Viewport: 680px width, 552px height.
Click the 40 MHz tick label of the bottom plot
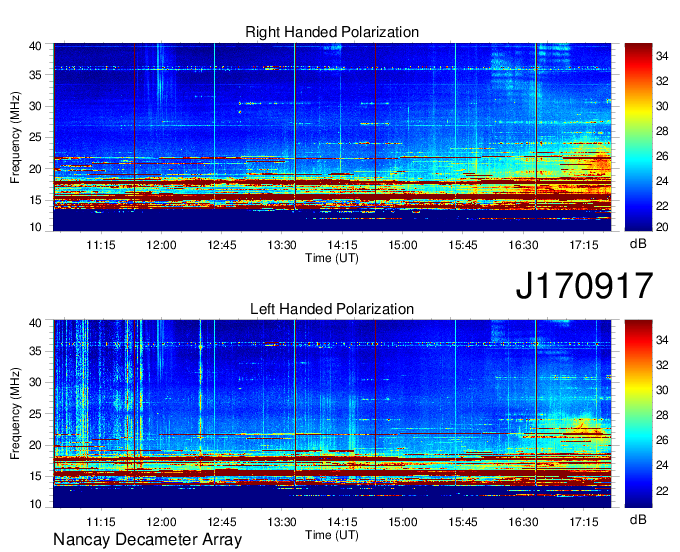pyautogui.click(x=35, y=323)
